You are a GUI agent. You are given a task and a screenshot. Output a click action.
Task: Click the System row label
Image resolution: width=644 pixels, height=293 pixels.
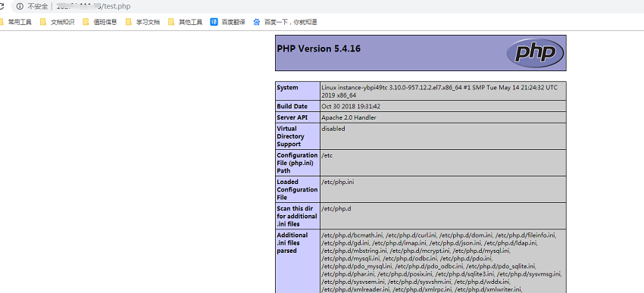coord(287,87)
